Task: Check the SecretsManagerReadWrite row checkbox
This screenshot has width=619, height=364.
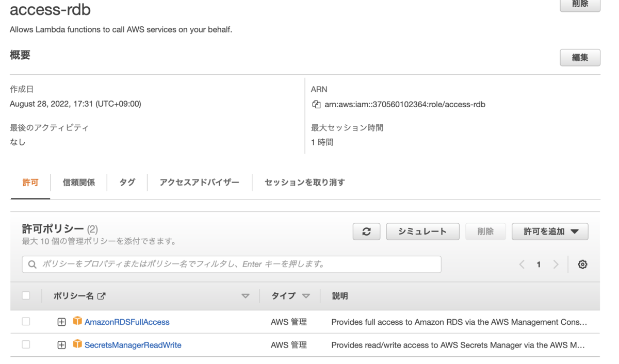Action: 26,344
